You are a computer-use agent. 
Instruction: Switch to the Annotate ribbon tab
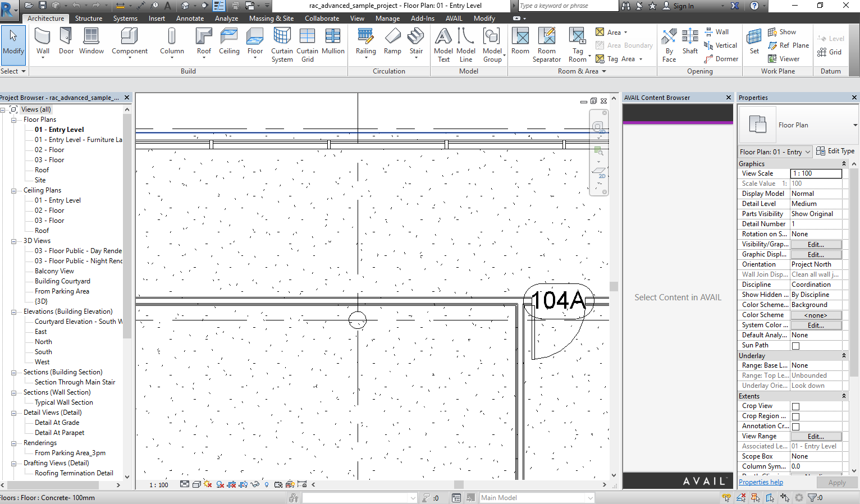tap(190, 18)
